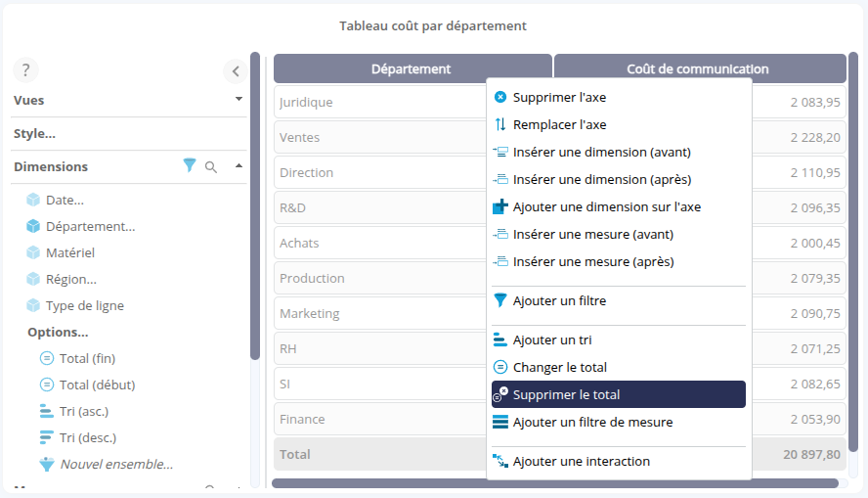This screenshot has height=498, width=868.
Task: Click the Département column header
Action: [x=412, y=68]
